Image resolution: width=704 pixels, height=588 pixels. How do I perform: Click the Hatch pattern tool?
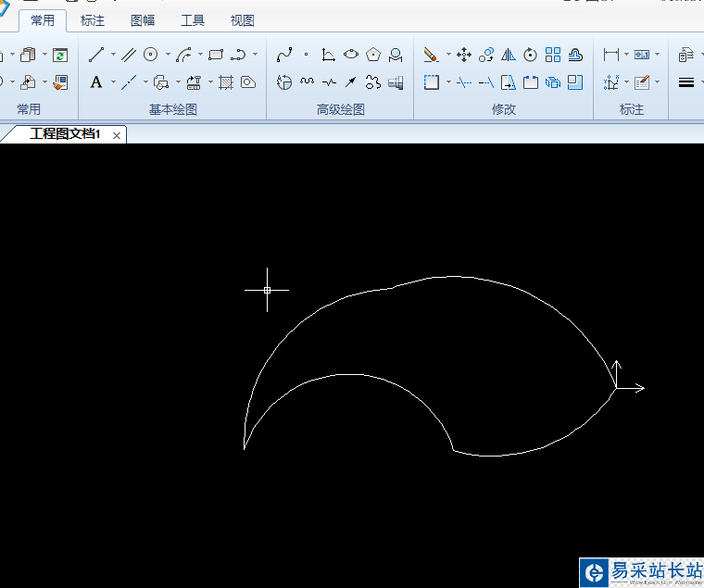[226, 82]
